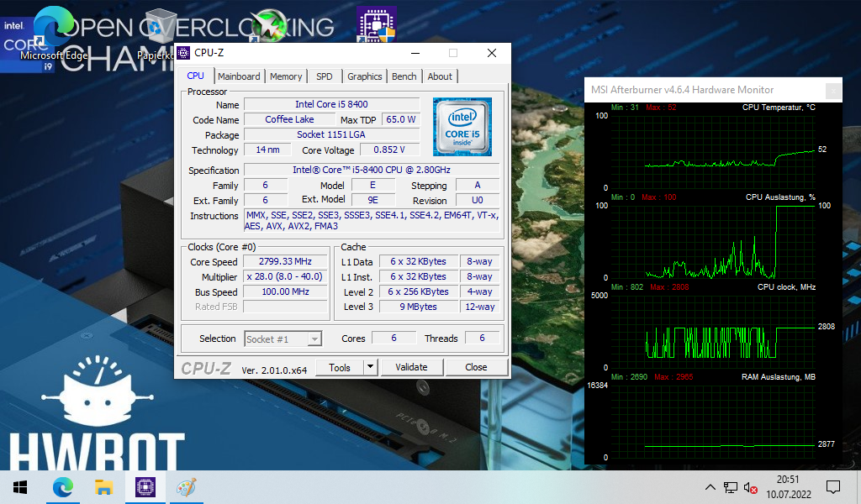Close the MSI Afterburner Hardware Monitor window

[833, 90]
